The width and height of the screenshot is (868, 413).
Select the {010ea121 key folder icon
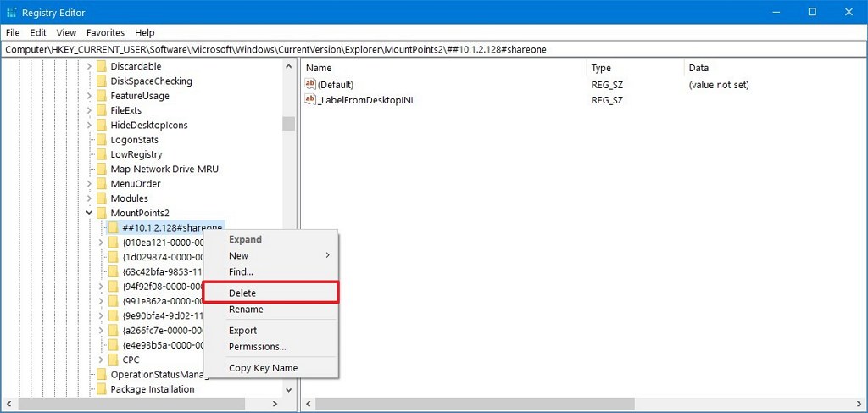click(113, 243)
